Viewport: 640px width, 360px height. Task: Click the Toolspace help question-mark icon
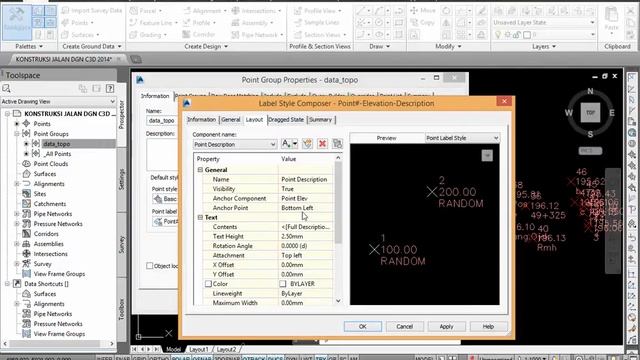(x=110, y=88)
